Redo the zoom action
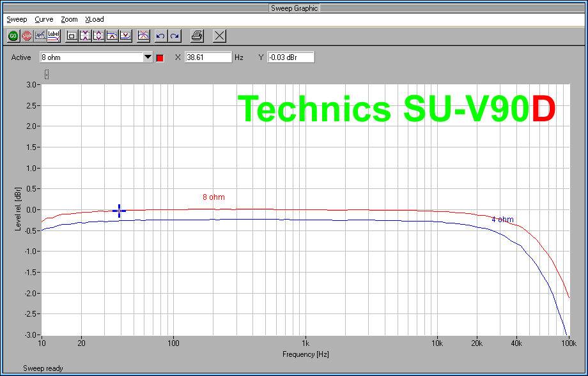588x376 pixels. click(174, 36)
